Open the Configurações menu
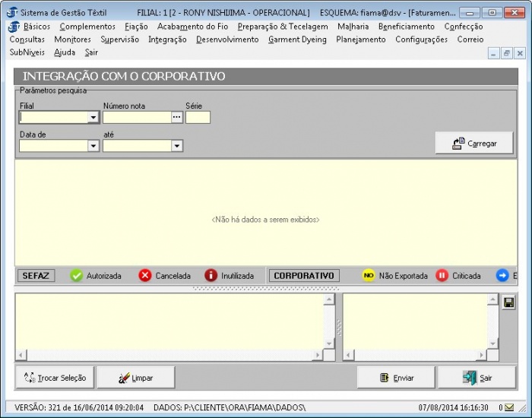The image size is (532, 418). click(421, 40)
